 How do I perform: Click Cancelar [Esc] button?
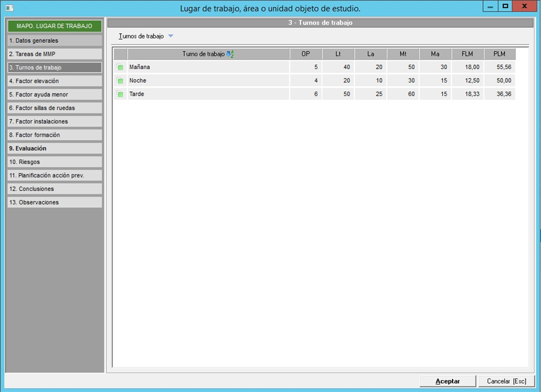point(506,381)
